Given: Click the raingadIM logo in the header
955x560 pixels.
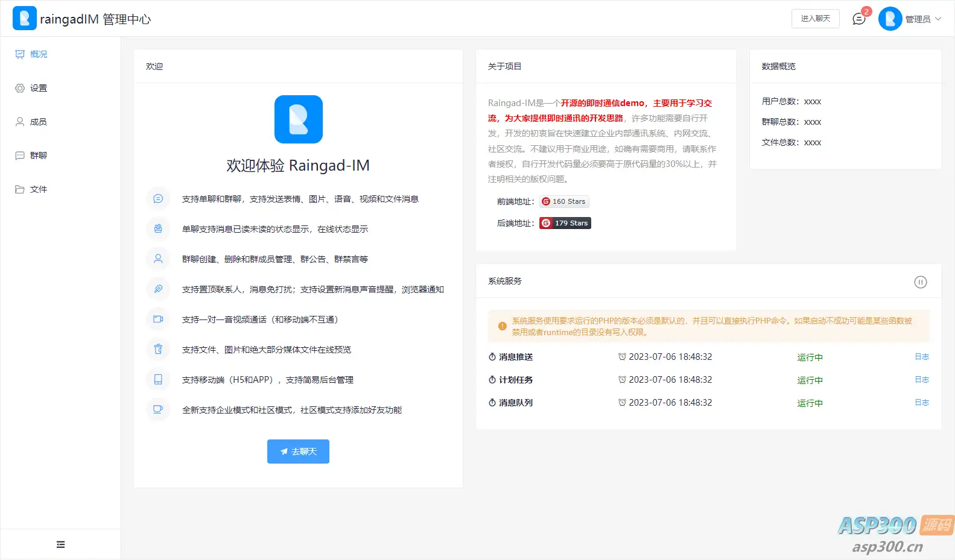Looking at the screenshot, I should click(25, 19).
